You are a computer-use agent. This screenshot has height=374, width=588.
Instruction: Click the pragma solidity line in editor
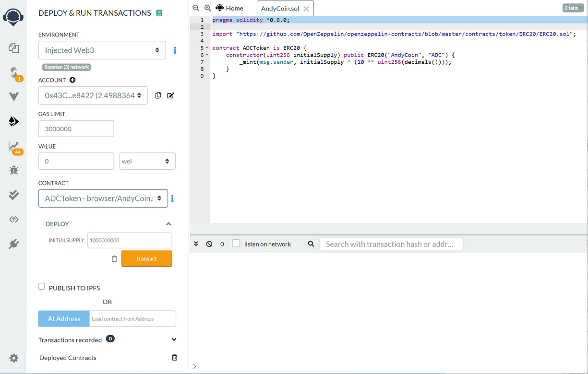[x=251, y=20]
